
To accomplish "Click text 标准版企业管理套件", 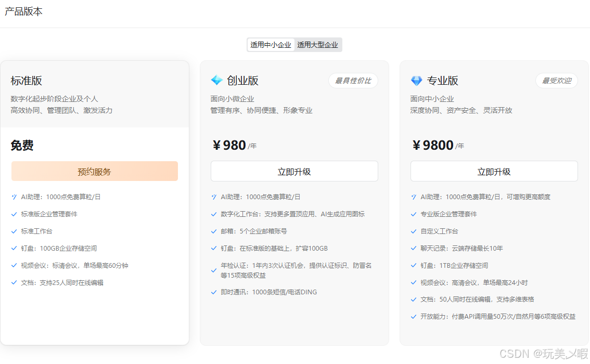I will click(49, 214).
